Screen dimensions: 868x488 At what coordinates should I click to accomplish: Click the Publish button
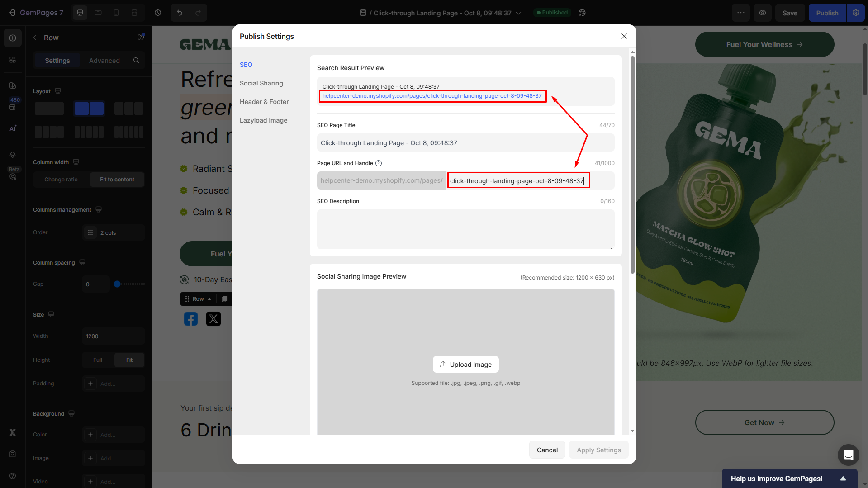(x=827, y=13)
